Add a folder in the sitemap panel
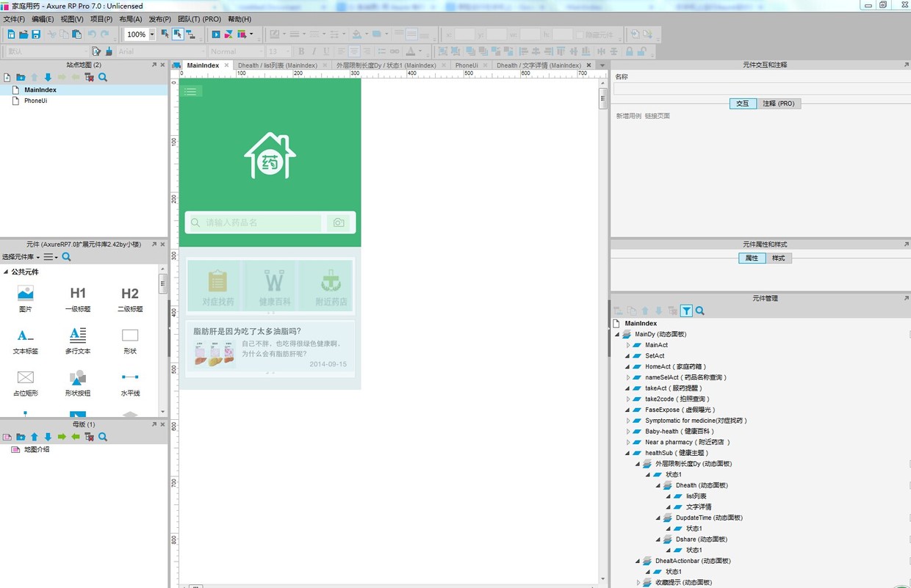The image size is (911, 588). point(21,77)
